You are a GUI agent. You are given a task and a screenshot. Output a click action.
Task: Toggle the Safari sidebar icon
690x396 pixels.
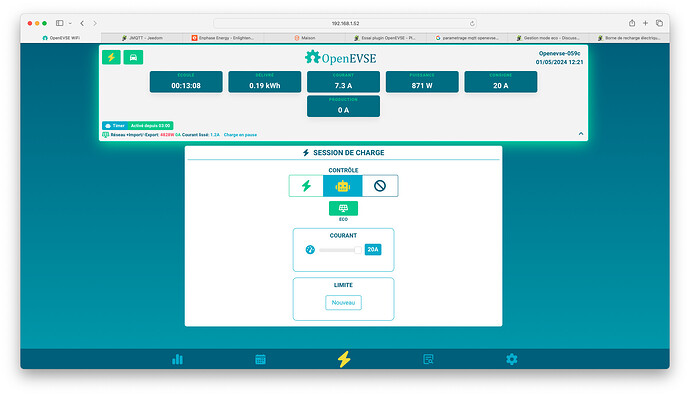point(59,23)
